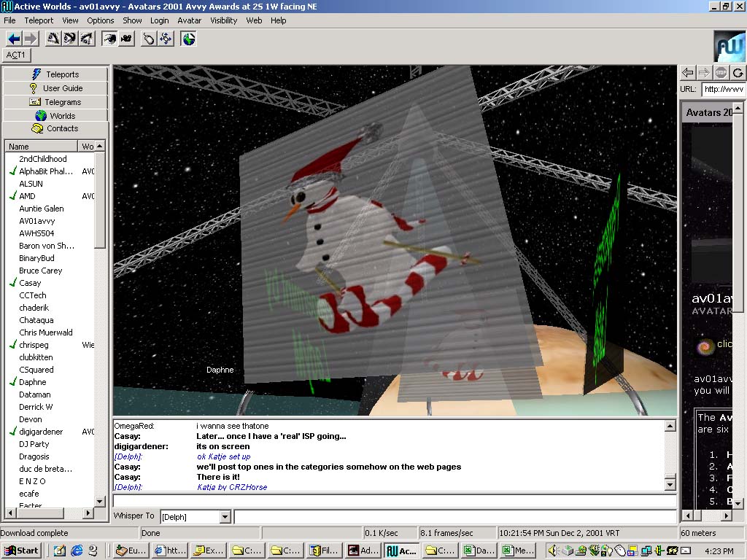Viewport: 747px width, 560px height.
Task: Click the leftmost eye icon in the toolbar
Action: [53, 39]
